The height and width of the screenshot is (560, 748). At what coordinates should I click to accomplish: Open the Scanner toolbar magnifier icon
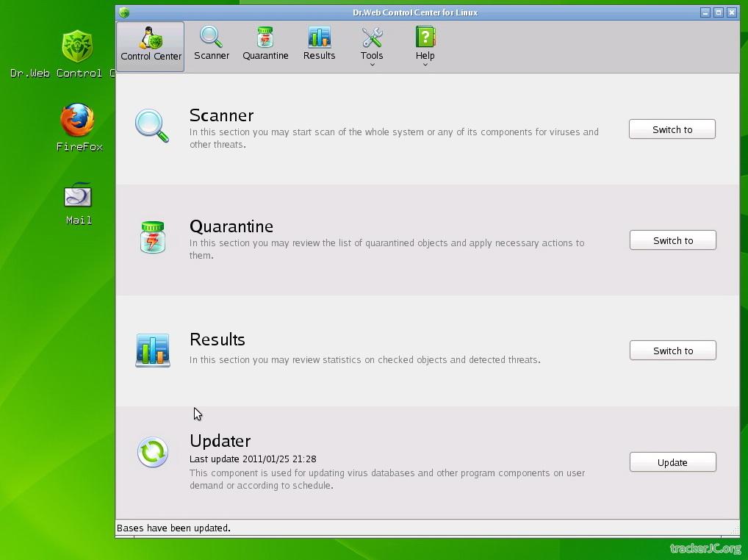point(211,37)
